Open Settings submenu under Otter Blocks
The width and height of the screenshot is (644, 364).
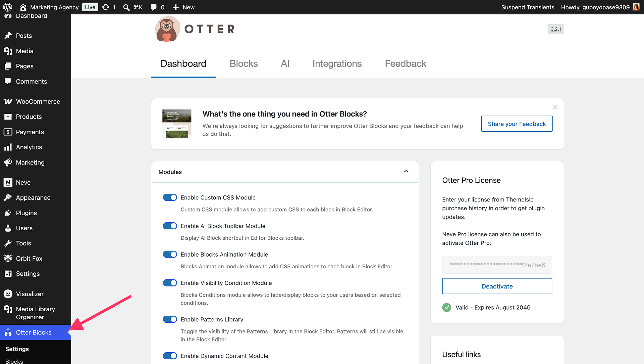click(x=17, y=349)
